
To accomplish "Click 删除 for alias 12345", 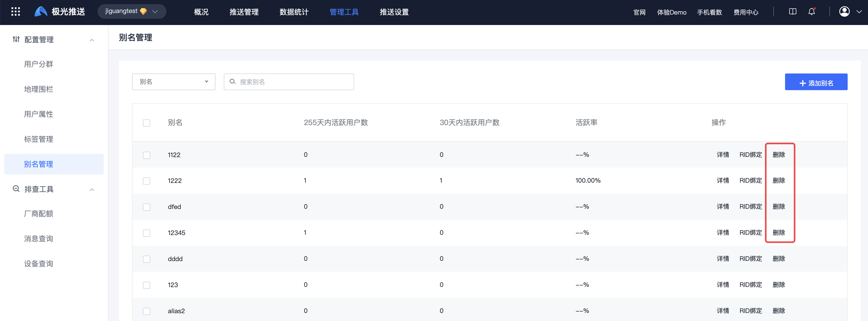I will [779, 233].
